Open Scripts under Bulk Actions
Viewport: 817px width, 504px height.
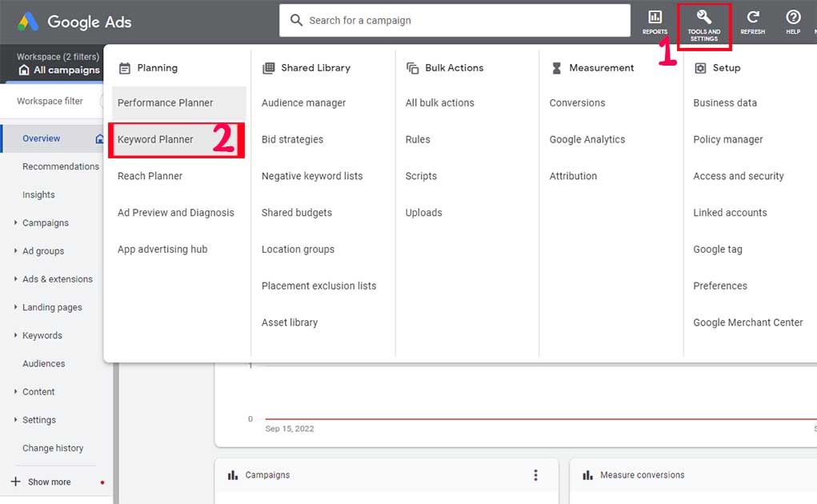(x=421, y=176)
